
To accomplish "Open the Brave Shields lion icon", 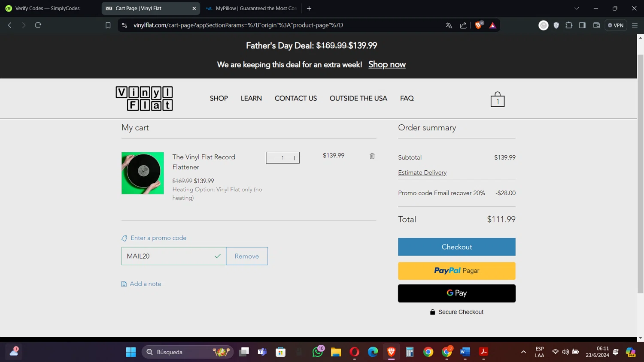I will [x=479, y=25].
